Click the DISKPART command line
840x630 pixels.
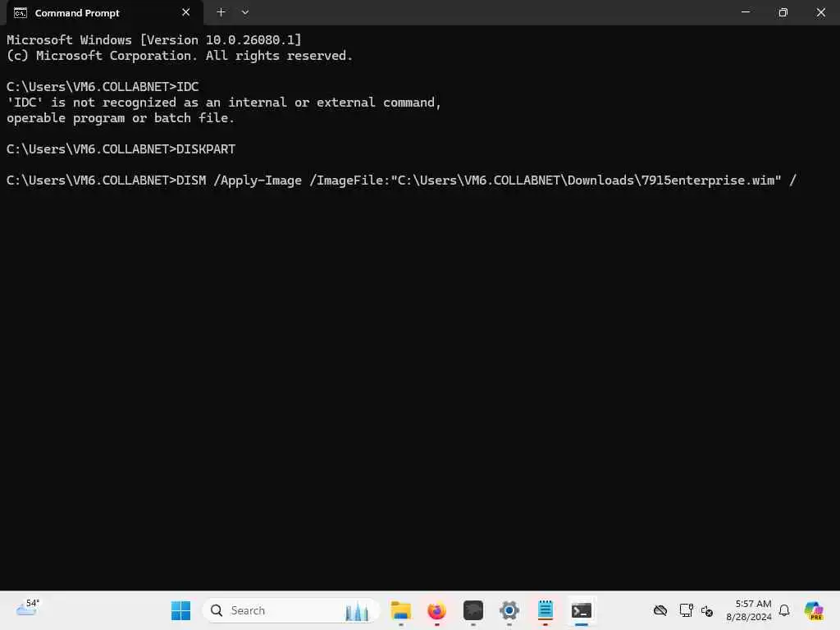pyautogui.click(x=121, y=149)
